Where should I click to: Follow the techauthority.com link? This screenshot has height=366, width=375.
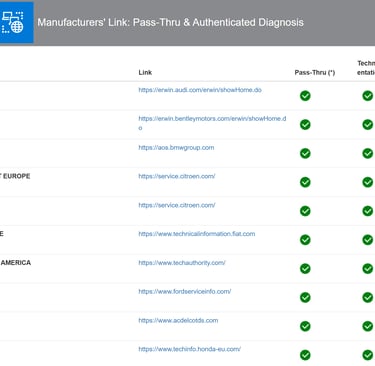(x=182, y=263)
